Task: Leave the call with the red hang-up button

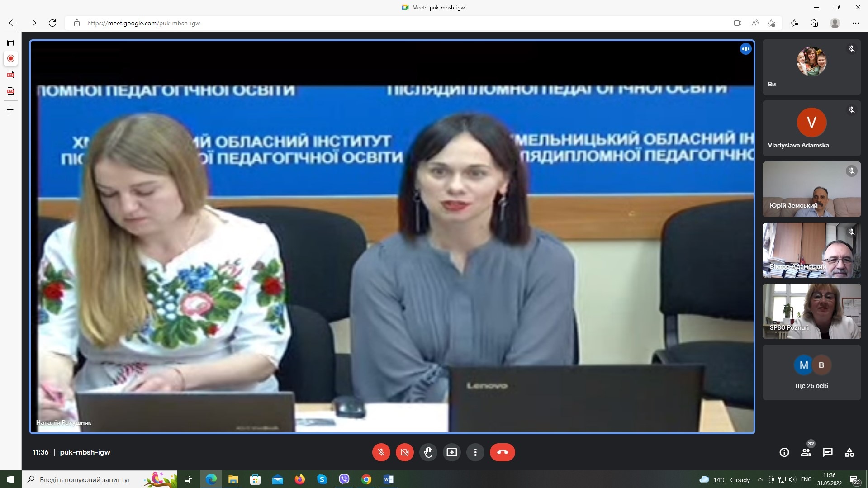Action: pyautogui.click(x=502, y=452)
